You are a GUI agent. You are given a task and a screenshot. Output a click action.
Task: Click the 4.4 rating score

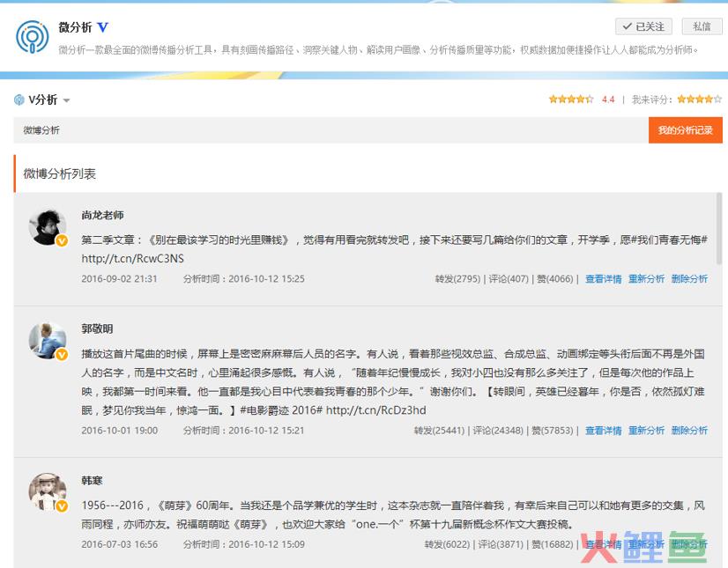tap(608, 100)
